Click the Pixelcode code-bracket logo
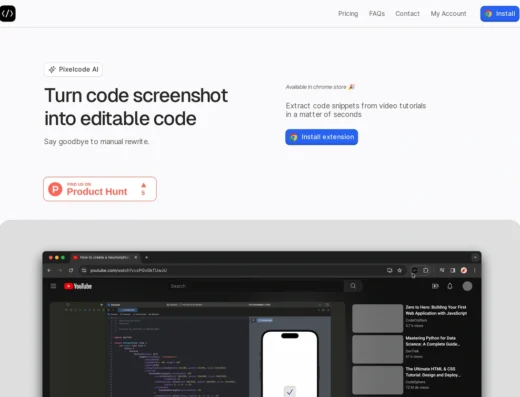This screenshot has width=520, height=397. [x=7, y=13]
